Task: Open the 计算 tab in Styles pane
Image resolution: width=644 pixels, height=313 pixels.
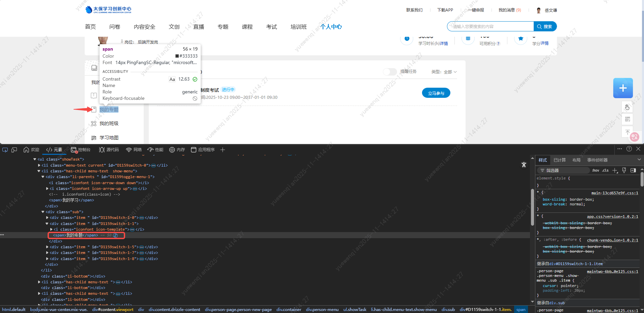Action: 559,160
